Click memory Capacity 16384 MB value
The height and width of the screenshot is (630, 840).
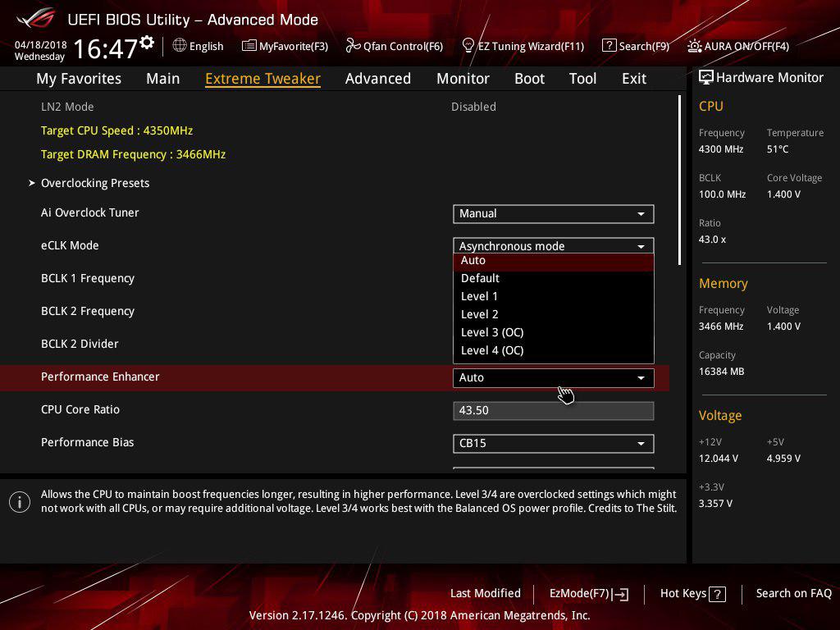click(721, 372)
